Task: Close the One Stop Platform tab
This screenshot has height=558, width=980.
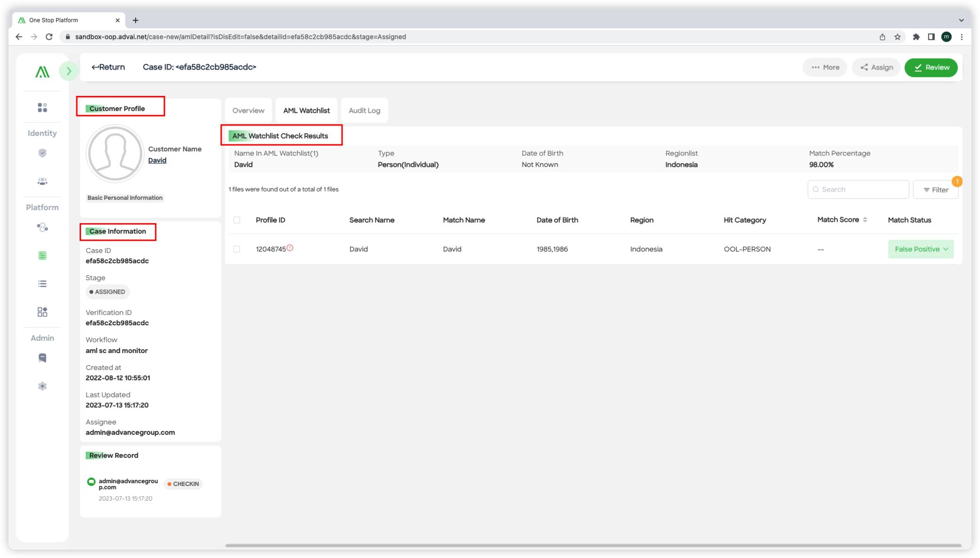Action: [x=118, y=20]
